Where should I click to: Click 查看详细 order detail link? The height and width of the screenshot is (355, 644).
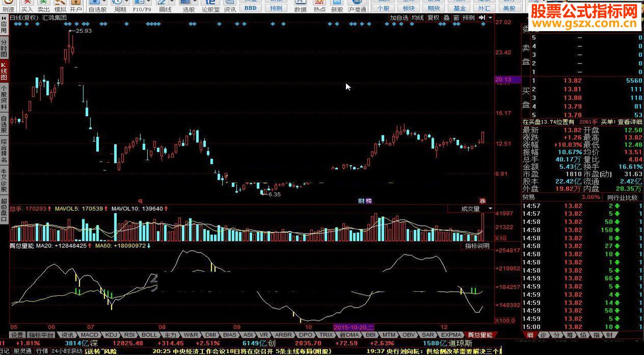pyautogui.click(x=630, y=122)
